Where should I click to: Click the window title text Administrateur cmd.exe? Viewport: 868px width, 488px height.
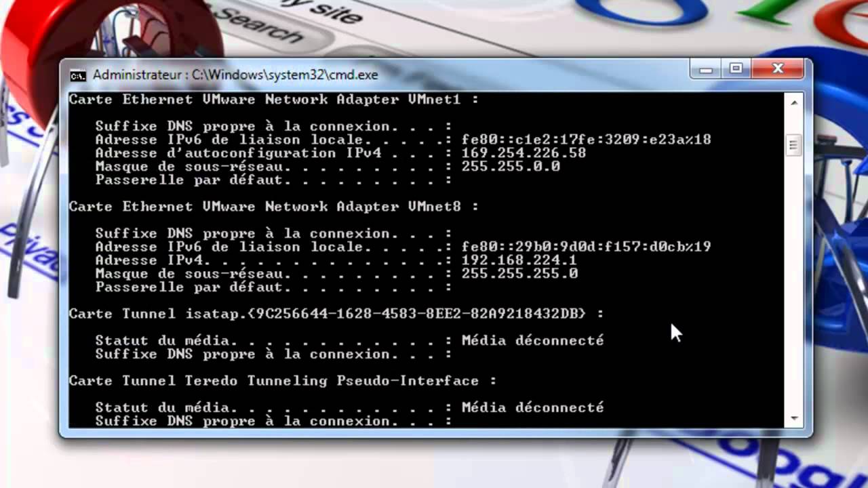point(235,75)
